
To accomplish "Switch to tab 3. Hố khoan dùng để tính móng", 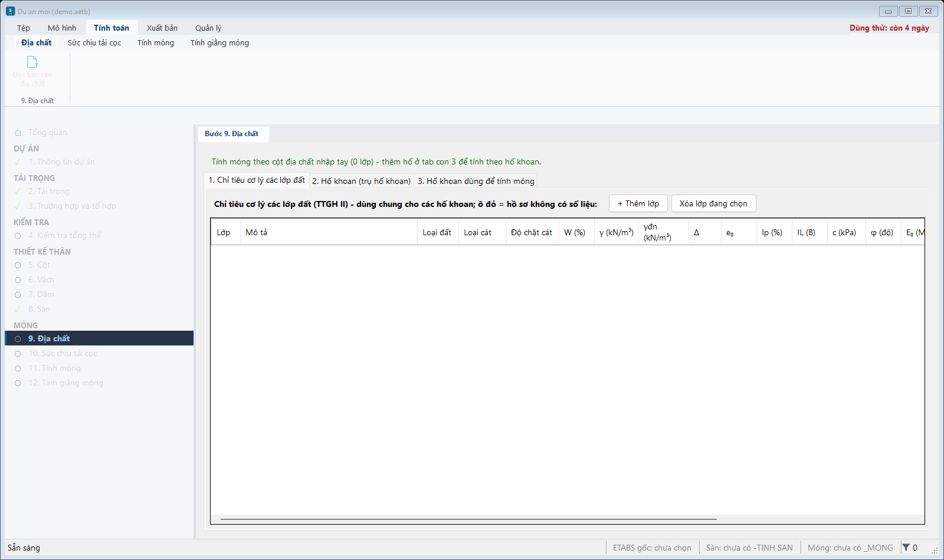I will click(x=476, y=181).
